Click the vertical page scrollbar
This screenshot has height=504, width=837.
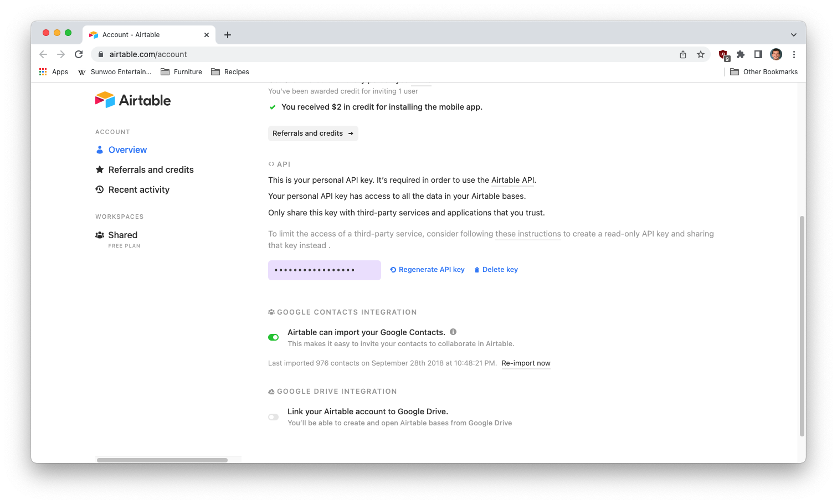point(802,326)
